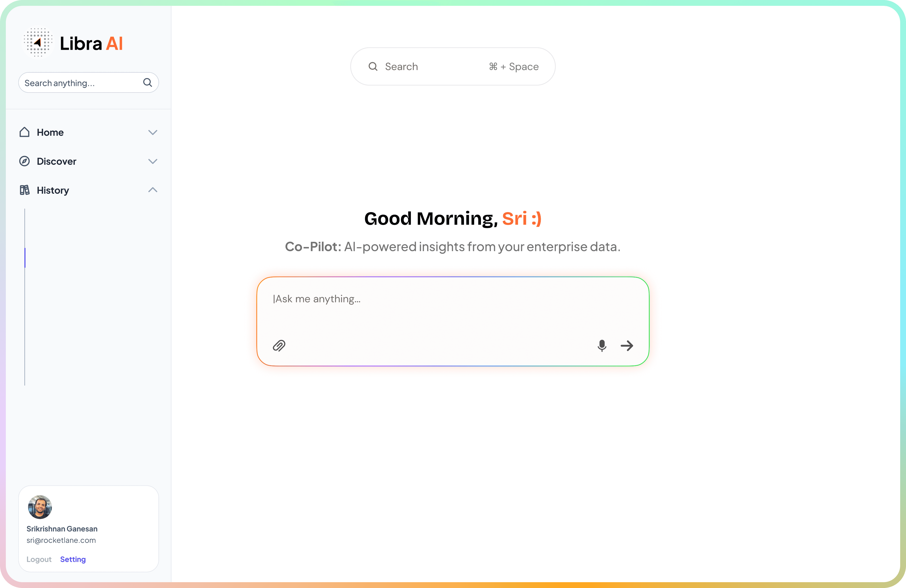The height and width of the screenshot is (588, 906).
Task: Open the Discover menu item
Action: pos(88,161)
